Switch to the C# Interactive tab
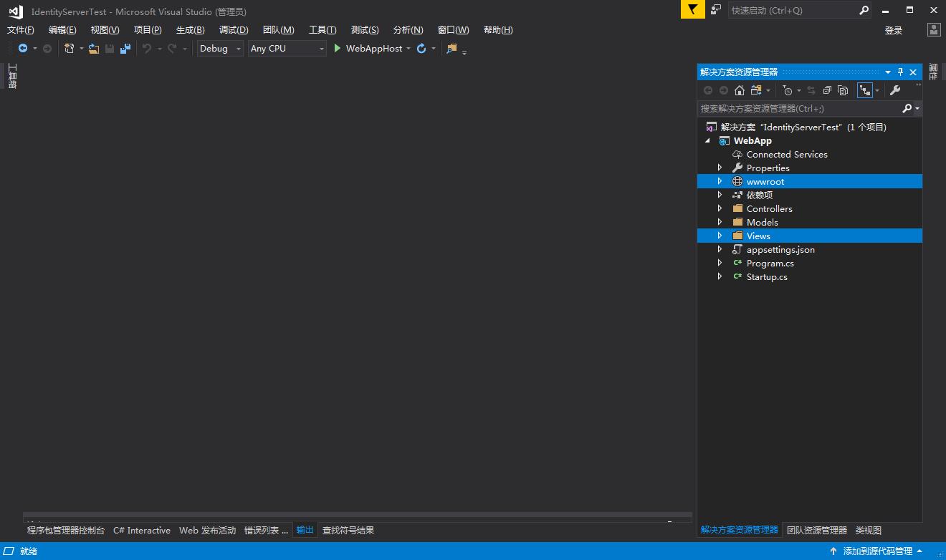Image resolution: width=946 pixels, height=560 pixels. click(142, 531)
